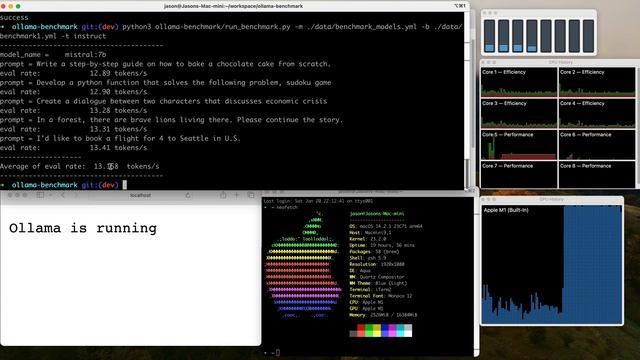This screenshot has width=640, height=360.
Task: Click the '12.89 tokens/s' eval rate
Action: [118, 73]
